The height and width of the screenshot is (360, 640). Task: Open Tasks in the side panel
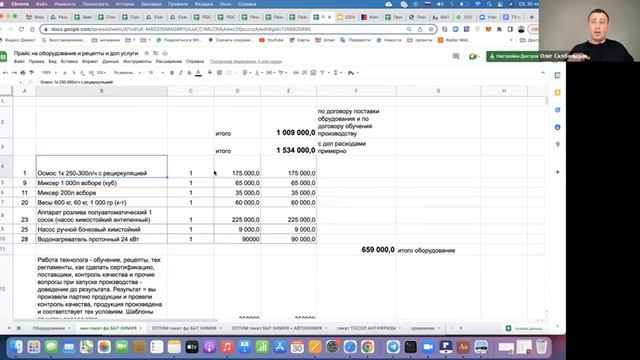click(x=558, y=110)
